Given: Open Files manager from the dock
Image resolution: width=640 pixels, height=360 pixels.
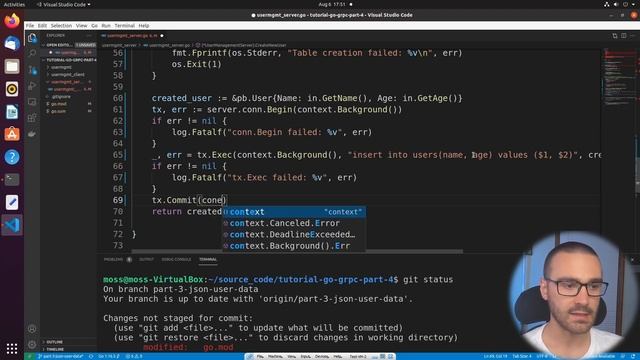Looking at the screenshot, I should point(12,66).
